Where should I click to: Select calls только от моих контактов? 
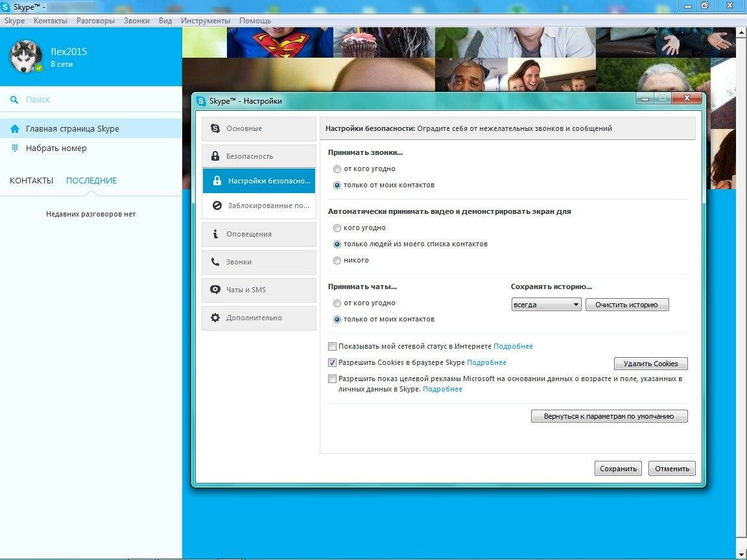pyautogui.click(x=337, y=185)
